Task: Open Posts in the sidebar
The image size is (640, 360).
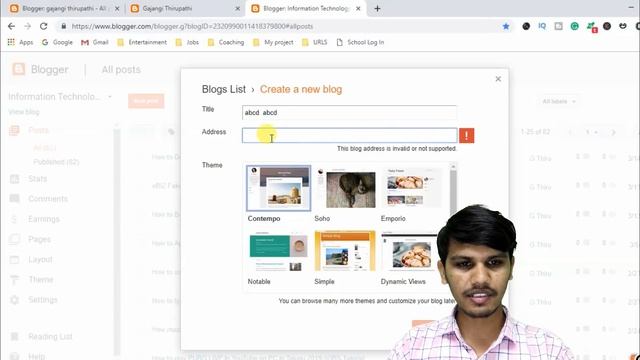Action: pos(38,130)
